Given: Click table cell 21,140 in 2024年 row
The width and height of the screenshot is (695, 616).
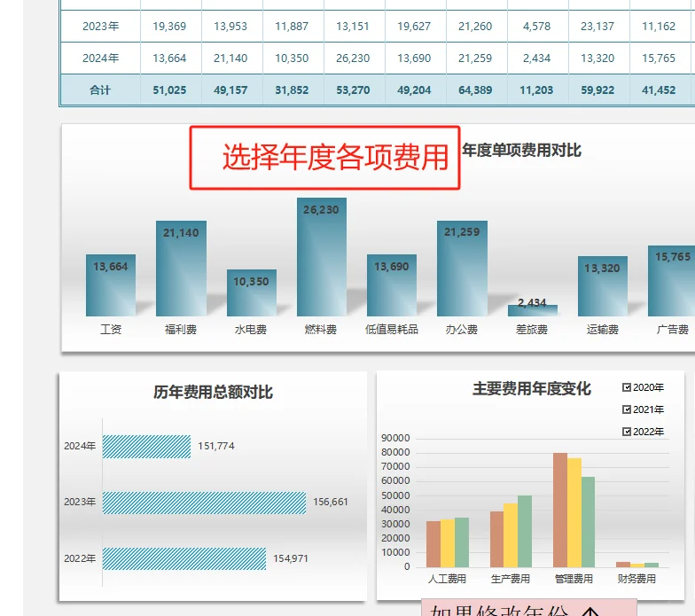Looking at the screenshot, I should [230, 58].
